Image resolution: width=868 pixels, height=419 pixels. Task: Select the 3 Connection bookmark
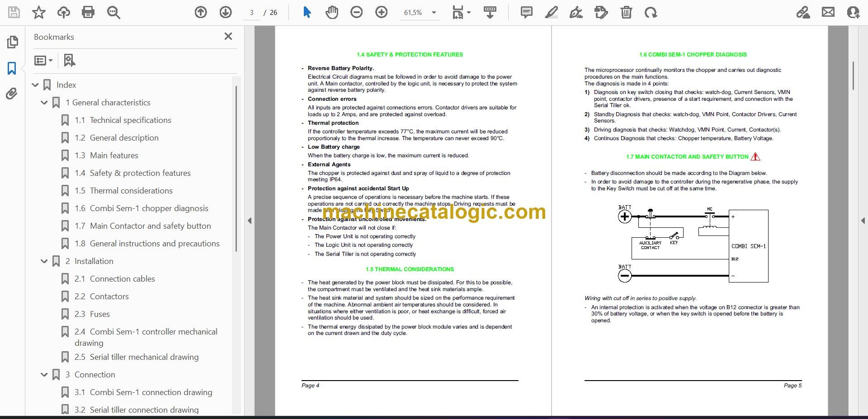coord(90,375)
